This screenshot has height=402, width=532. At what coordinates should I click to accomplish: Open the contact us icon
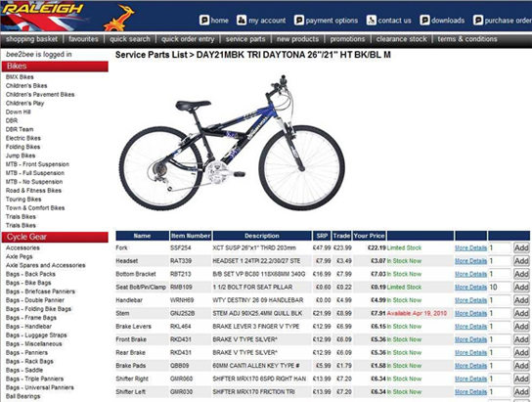pos(372,21)
